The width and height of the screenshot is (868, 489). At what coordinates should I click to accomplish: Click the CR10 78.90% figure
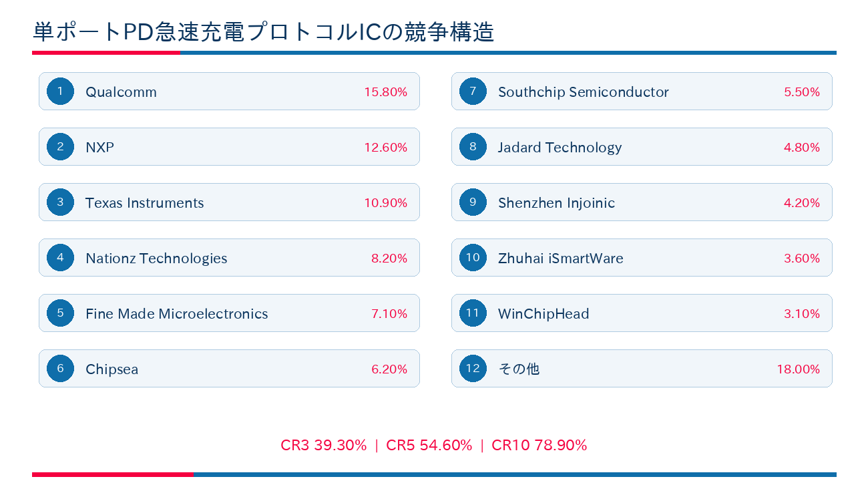pyautogui.click(x=539, y=446)
